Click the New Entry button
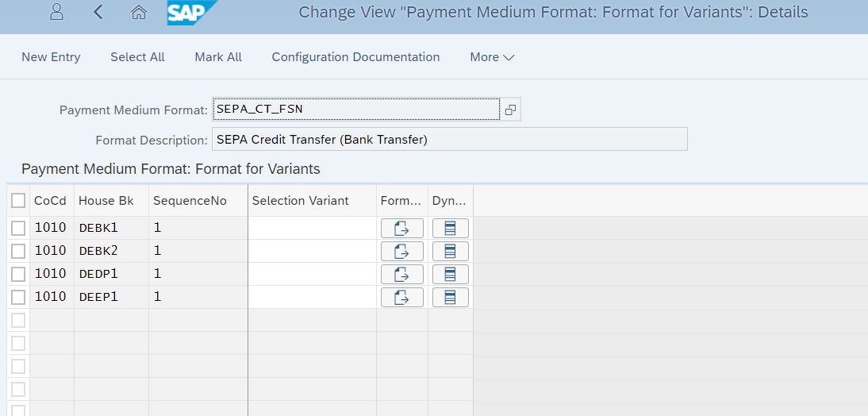The image size is (868, 416). (51, 57)
